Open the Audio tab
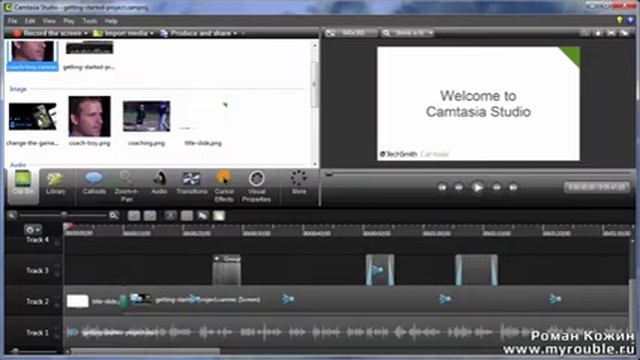 [159, 184]
